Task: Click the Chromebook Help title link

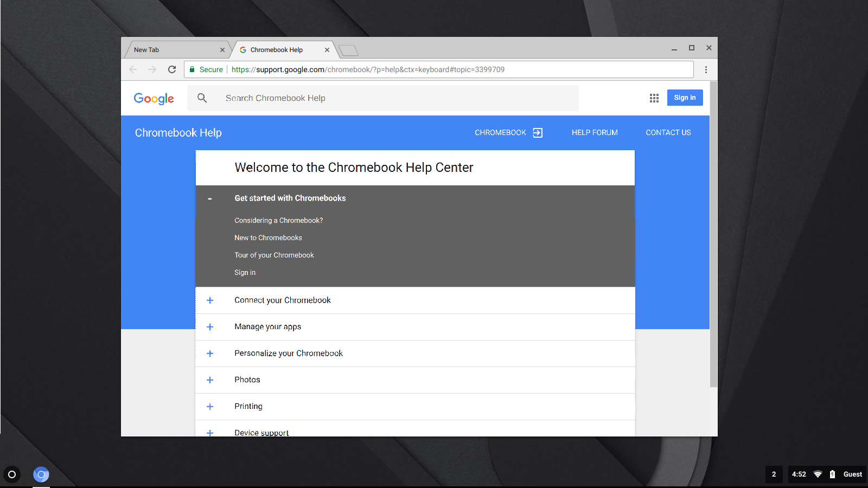Action: coord(178,133)
